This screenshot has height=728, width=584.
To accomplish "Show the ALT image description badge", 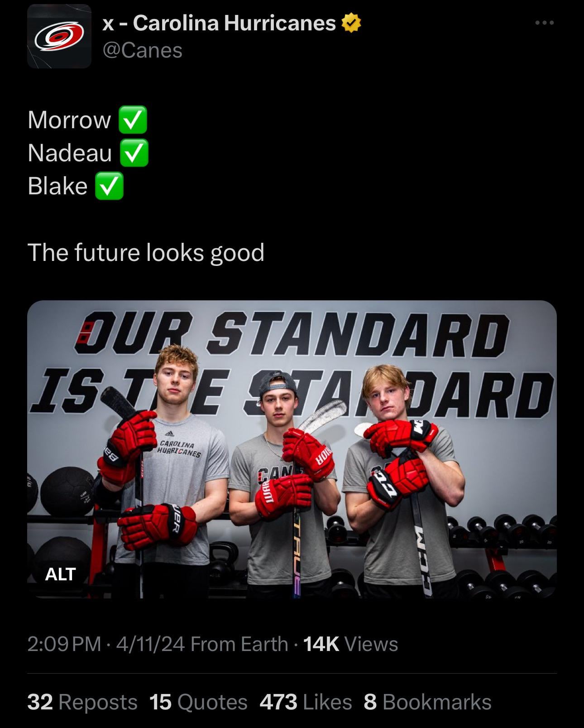I will tap(60, 574).
